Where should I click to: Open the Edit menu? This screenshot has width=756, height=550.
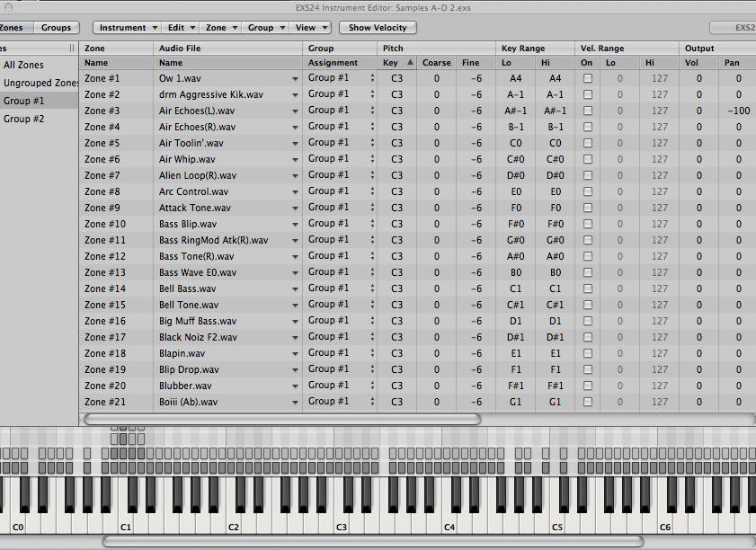(x=181, y=28)
